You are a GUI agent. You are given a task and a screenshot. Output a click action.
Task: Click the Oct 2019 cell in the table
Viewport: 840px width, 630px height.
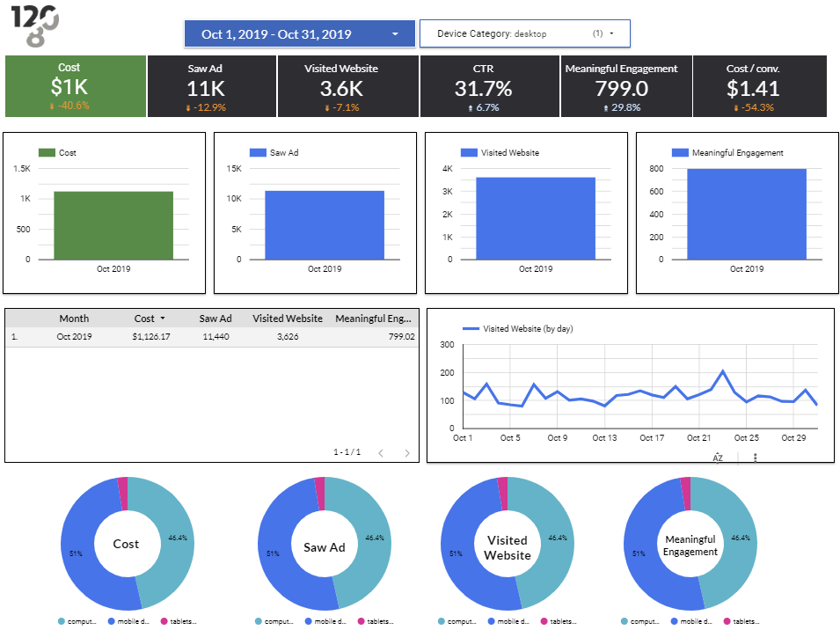pos(74,337)
